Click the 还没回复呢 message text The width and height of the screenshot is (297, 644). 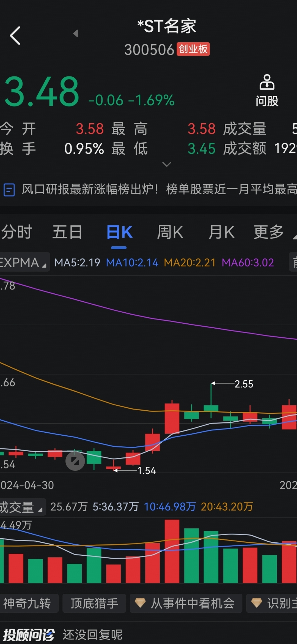(x=93, y=635)
